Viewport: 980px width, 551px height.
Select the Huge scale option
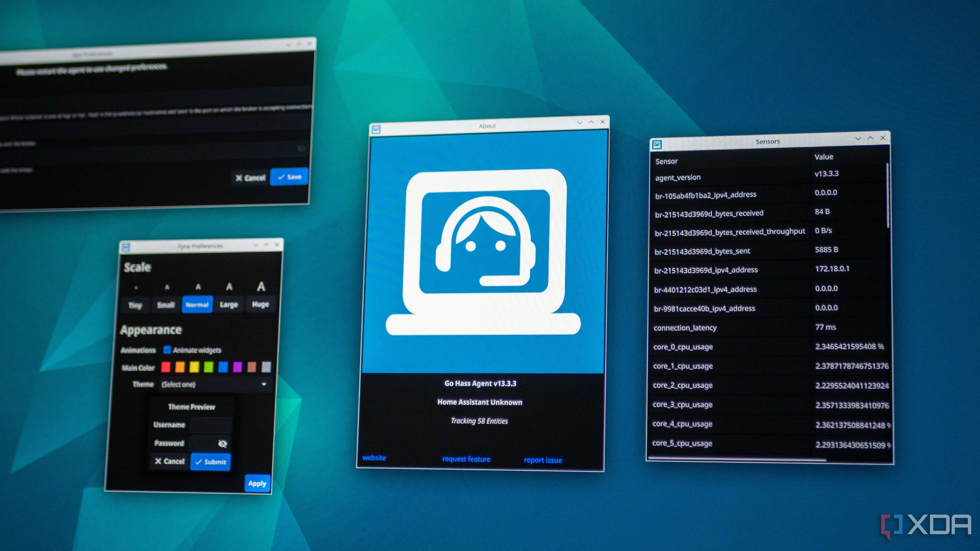(x=261, y=304)
